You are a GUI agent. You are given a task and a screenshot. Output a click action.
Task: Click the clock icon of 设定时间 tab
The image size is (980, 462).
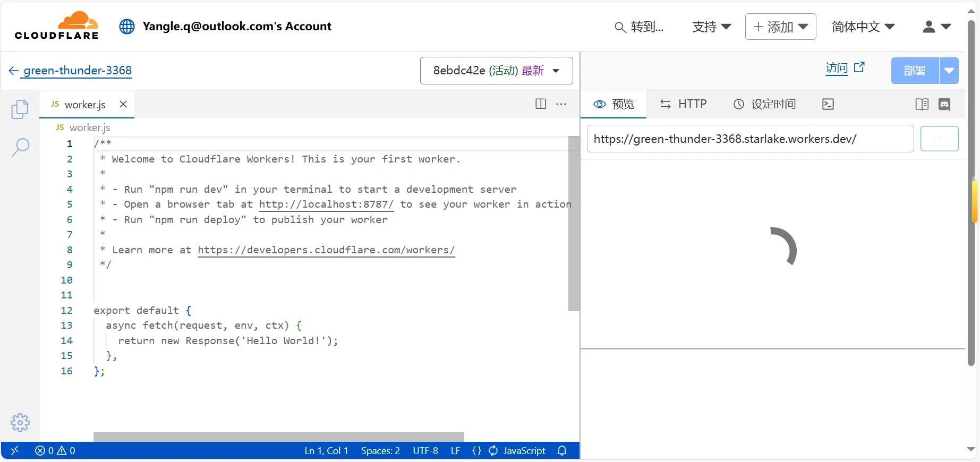click(x=739, y=104)
